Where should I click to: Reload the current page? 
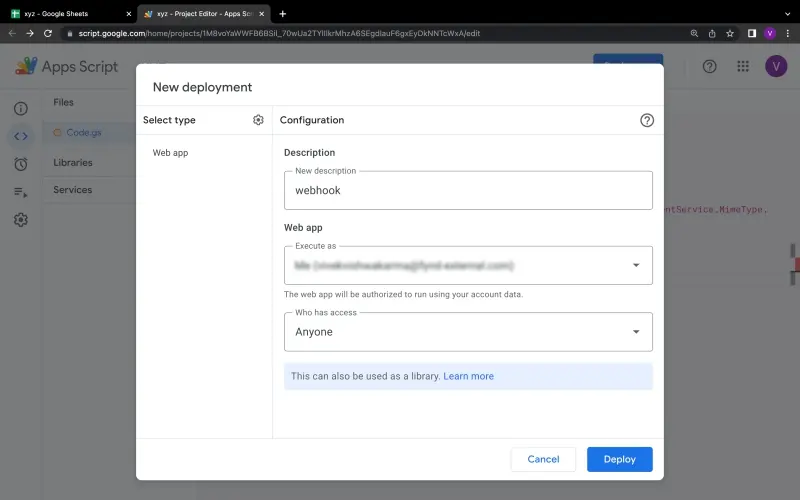[x=48, y=33]
